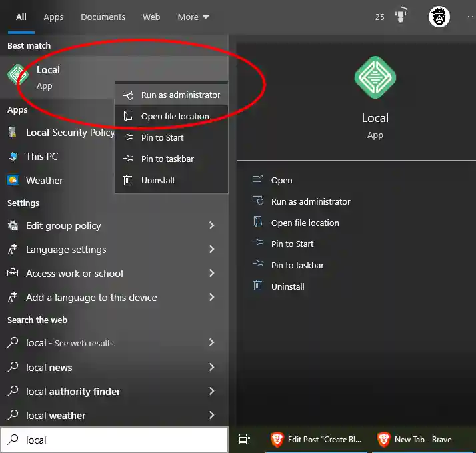Screen dimensions: 476x453
Task: Click the rewards points number 25
Action: [x=379, y=17]
